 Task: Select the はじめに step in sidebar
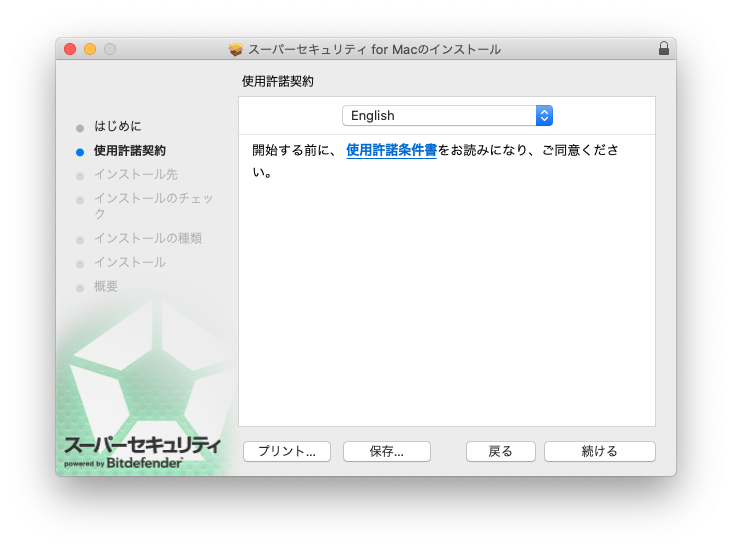[x=118, y=126]
